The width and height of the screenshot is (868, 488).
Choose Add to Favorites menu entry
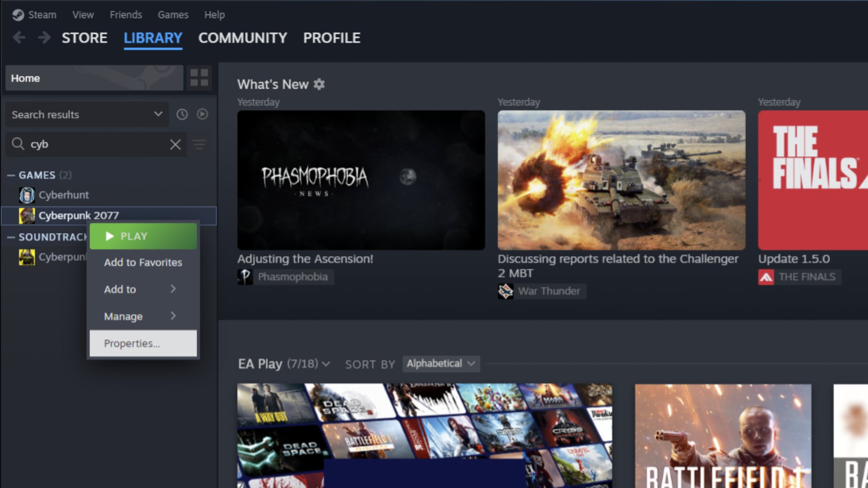pos(143,263)
